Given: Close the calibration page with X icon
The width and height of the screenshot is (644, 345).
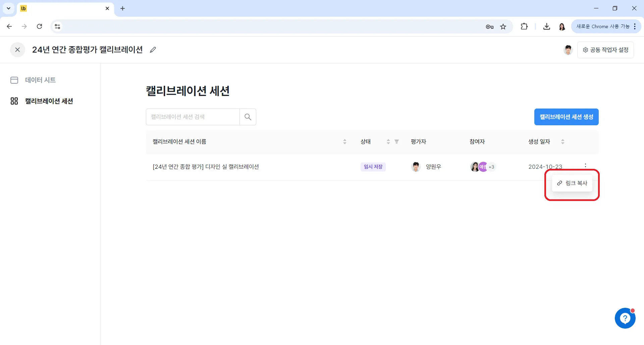Looking at the screenshot, I should (17, 50).
